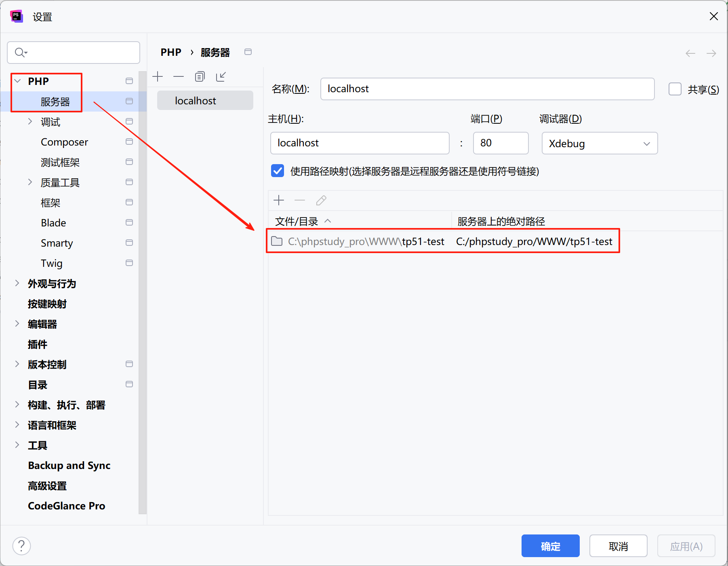Expand the 调试 tree node
The height and width of the screenshot is (566, 728).
30,122
